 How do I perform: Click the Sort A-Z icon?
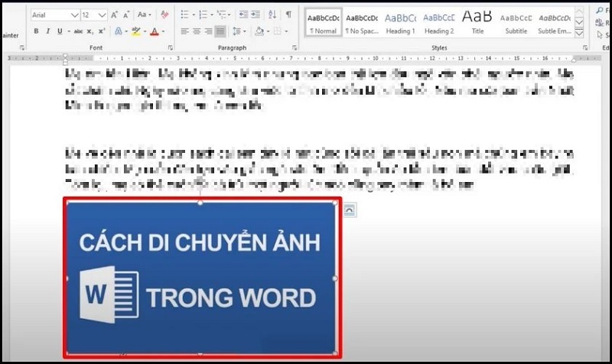pyautogui.click(x=272, y=15)
